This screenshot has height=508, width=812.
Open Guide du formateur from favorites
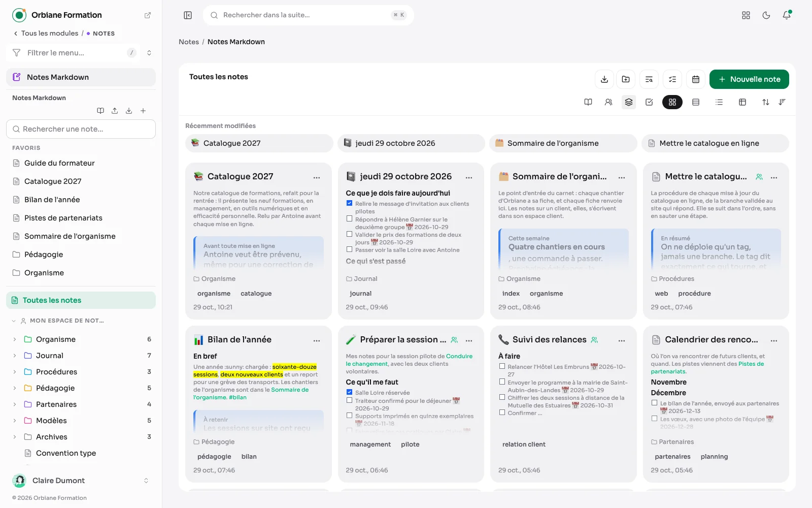[81, 163]
